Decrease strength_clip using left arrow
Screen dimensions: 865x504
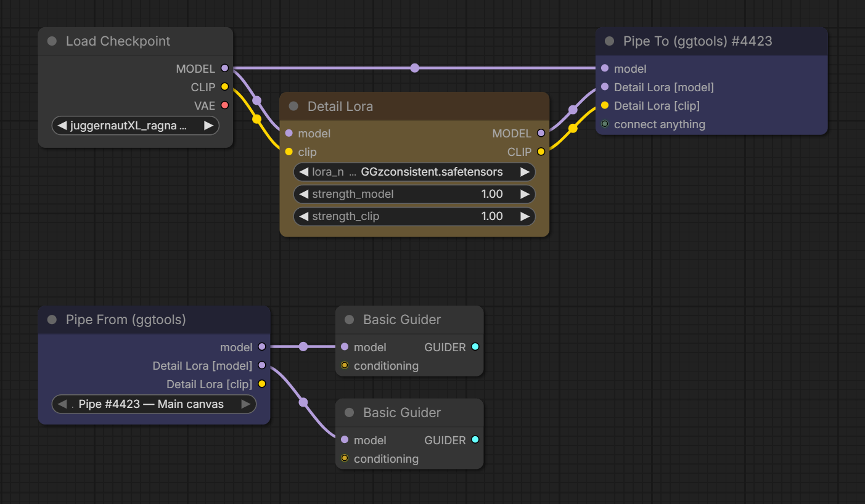click(x=303, y=216)
